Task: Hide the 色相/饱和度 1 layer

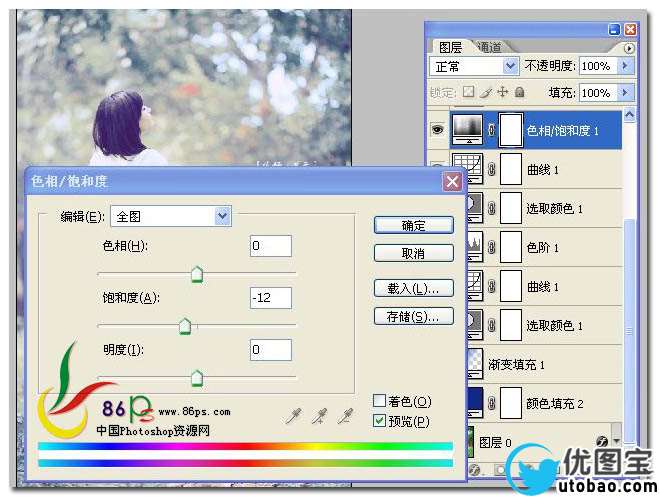Action: tap(437, 129)
